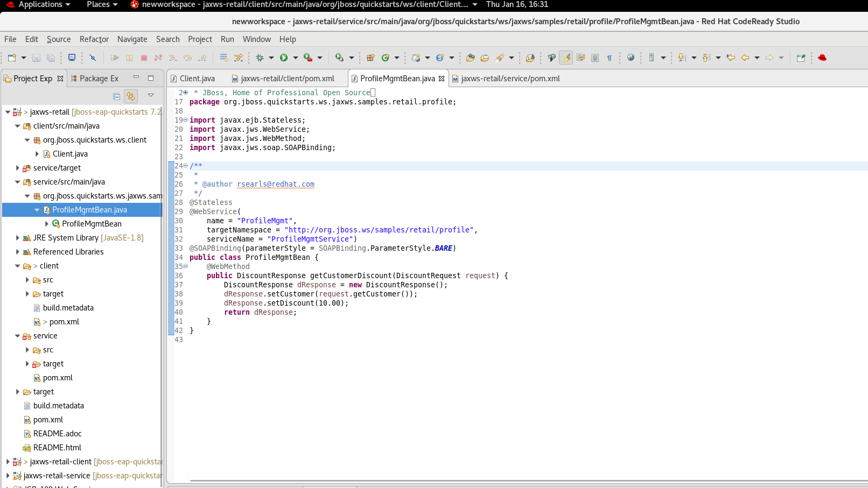This screenshot has height=488, width=868.
Task: Toggle Mark Occurrences highlighter button
Action: tap(566, 58)
